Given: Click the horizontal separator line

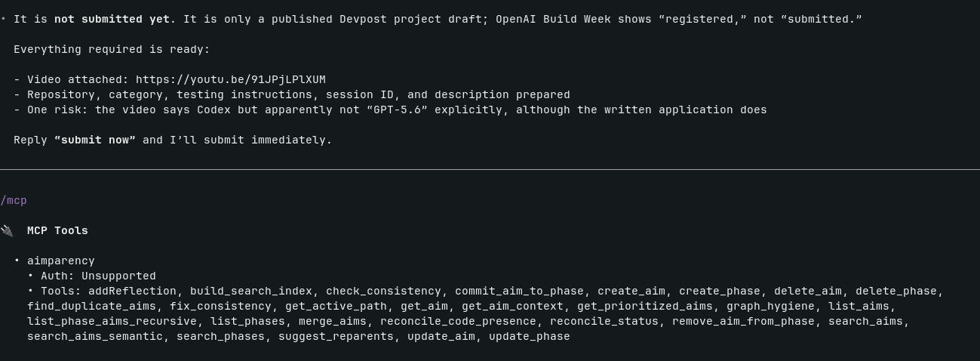Looking at the screenshot, I should click(490, 170).
